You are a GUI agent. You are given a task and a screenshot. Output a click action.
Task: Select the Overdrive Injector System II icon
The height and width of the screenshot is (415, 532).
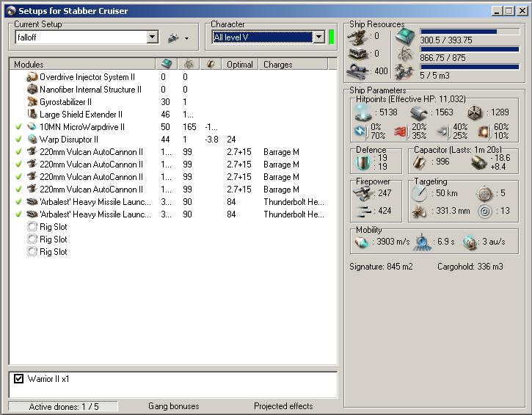click(x=32, y=77)
